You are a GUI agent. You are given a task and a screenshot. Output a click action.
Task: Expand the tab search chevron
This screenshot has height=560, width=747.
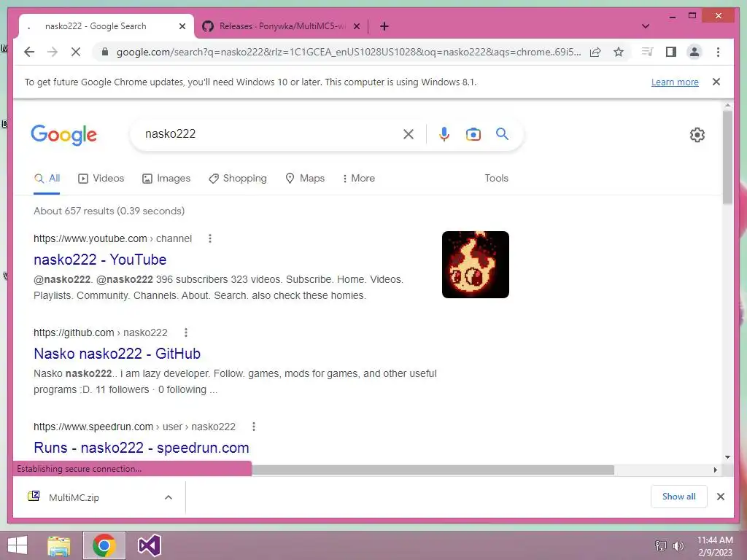click(646, 26)
